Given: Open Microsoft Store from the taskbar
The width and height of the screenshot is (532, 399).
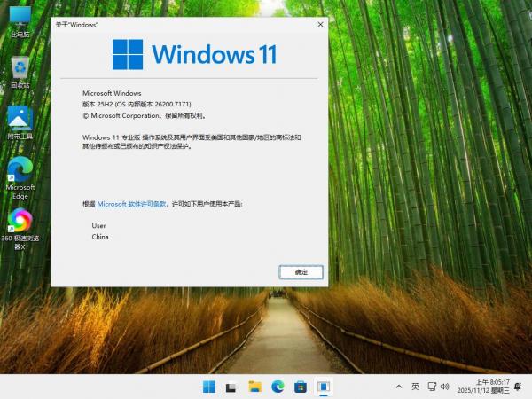Looking at the screenshot, I should pyautogui.click(x=301, y=387).
